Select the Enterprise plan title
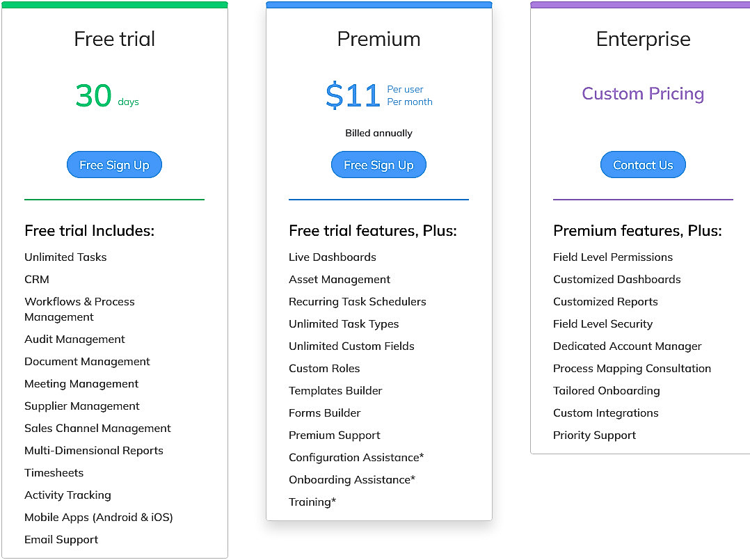The image size is (750, 560). [x=643, y=39]
